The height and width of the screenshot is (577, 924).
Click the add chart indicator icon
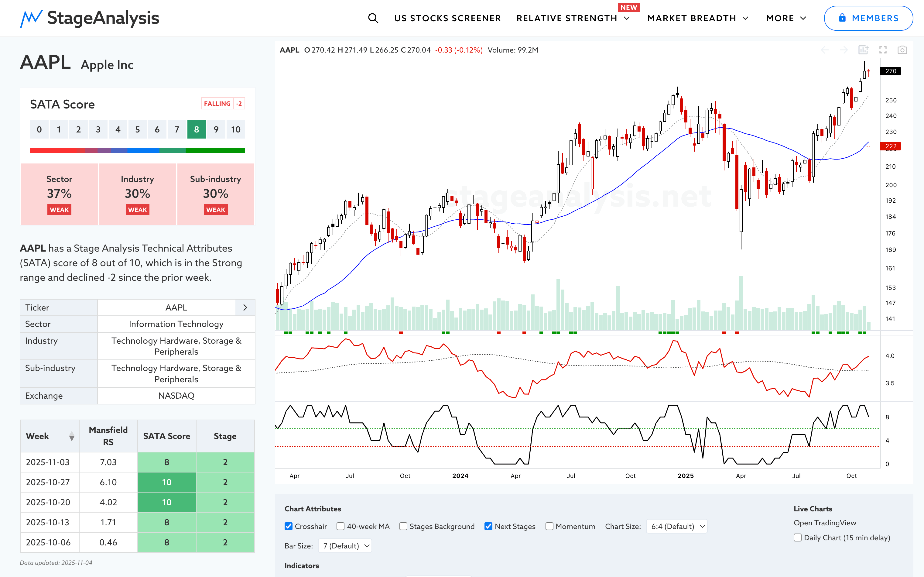click(x=863, y=50)
